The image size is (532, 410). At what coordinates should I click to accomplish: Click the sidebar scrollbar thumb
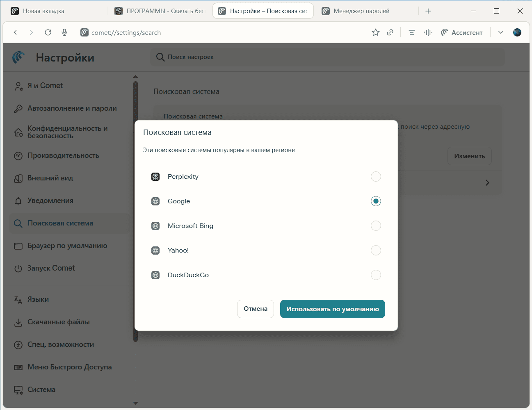tap(136, 211)
